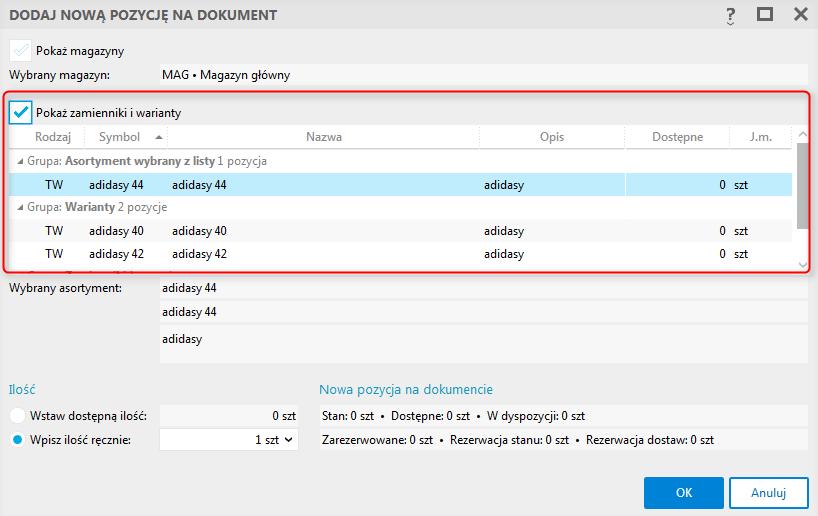Image resolution: width=818 pixels, height=516 pixels.
Task: Sort by the Dostępne column header
Action: pos(677,137)
